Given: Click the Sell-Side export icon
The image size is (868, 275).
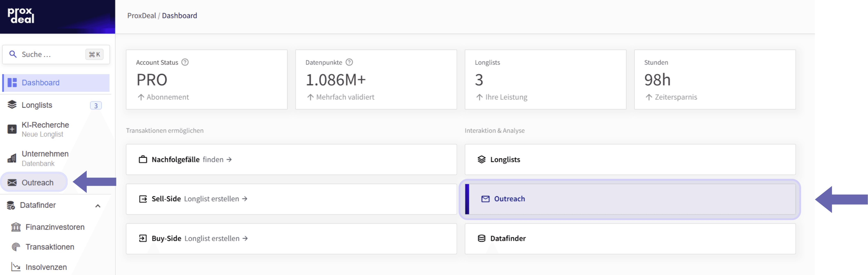Looking at the screenshot, I should (143, 199).
